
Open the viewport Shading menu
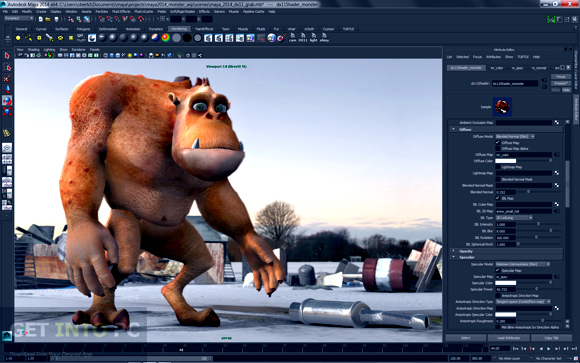point(34,50)
